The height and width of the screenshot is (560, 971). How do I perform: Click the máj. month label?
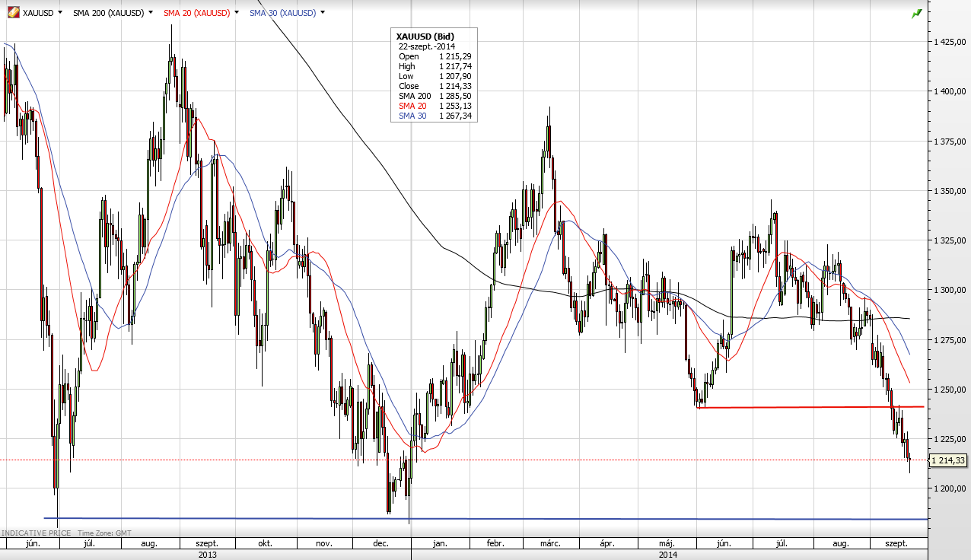pyautogui.click(x=666, y=544)
